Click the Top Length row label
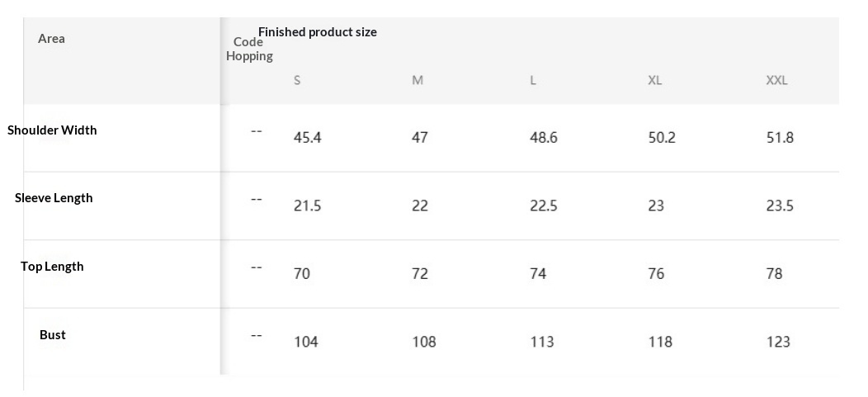 tap(52, 267)
